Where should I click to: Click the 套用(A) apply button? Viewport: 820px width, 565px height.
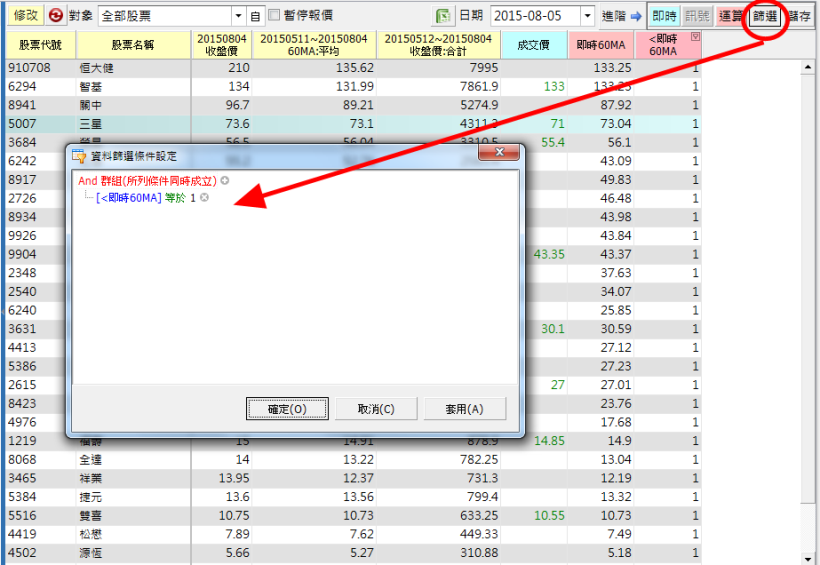coord(464,409)
